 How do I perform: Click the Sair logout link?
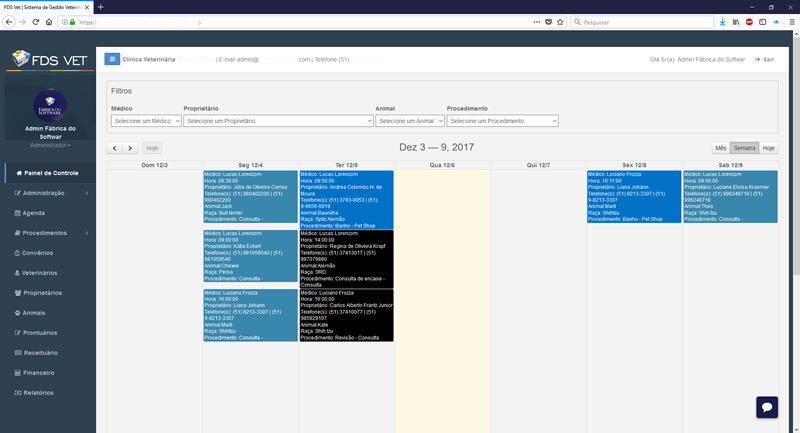[765, 60]
